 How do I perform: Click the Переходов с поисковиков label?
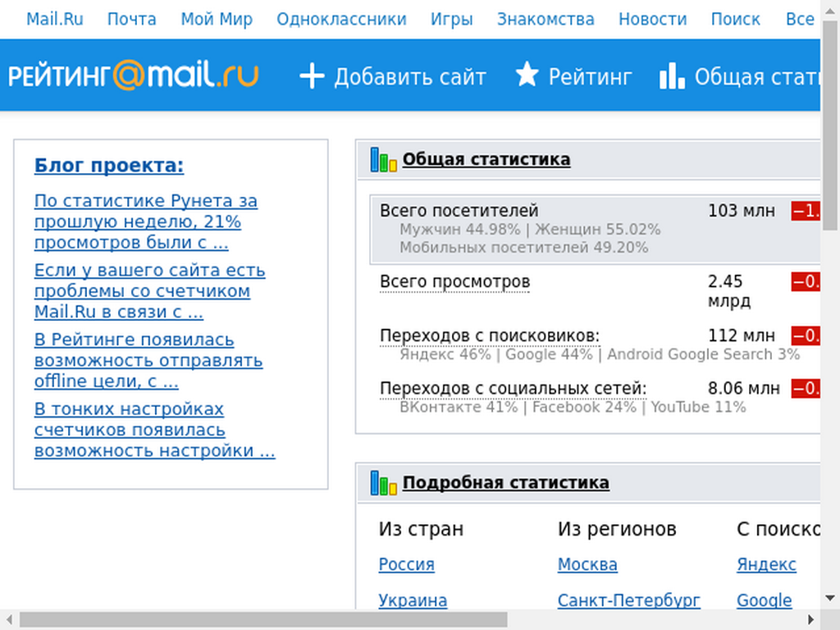[489, 336]
